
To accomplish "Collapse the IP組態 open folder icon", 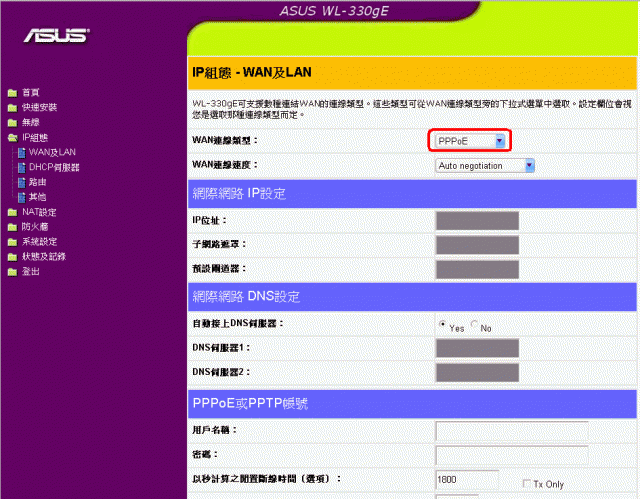I will click(x=13, y=138).
